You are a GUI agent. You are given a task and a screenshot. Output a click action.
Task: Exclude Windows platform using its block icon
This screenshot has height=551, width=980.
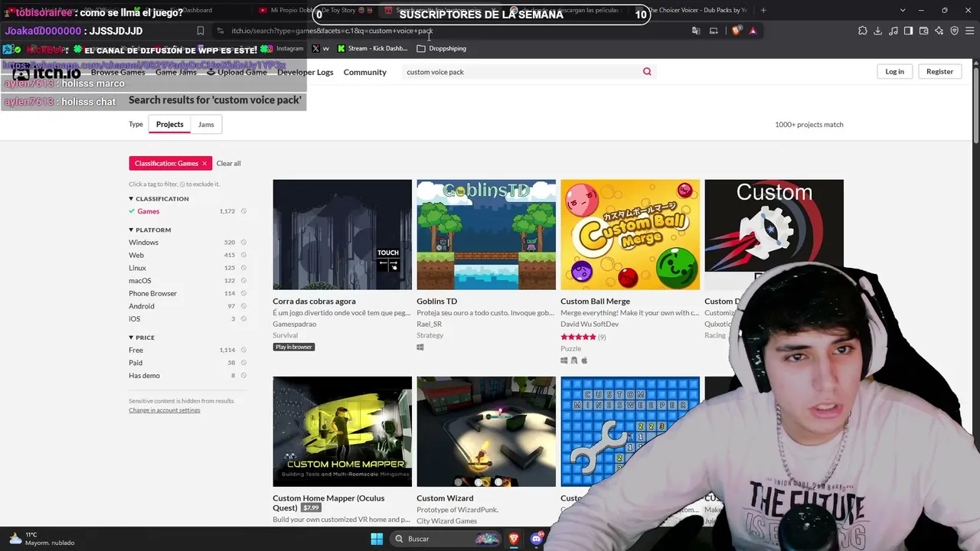(243, 243)
